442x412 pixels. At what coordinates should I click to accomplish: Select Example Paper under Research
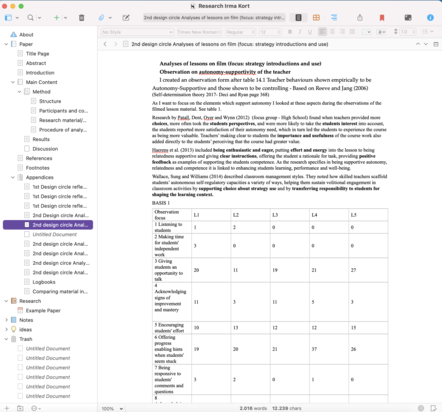pos(43,311)
